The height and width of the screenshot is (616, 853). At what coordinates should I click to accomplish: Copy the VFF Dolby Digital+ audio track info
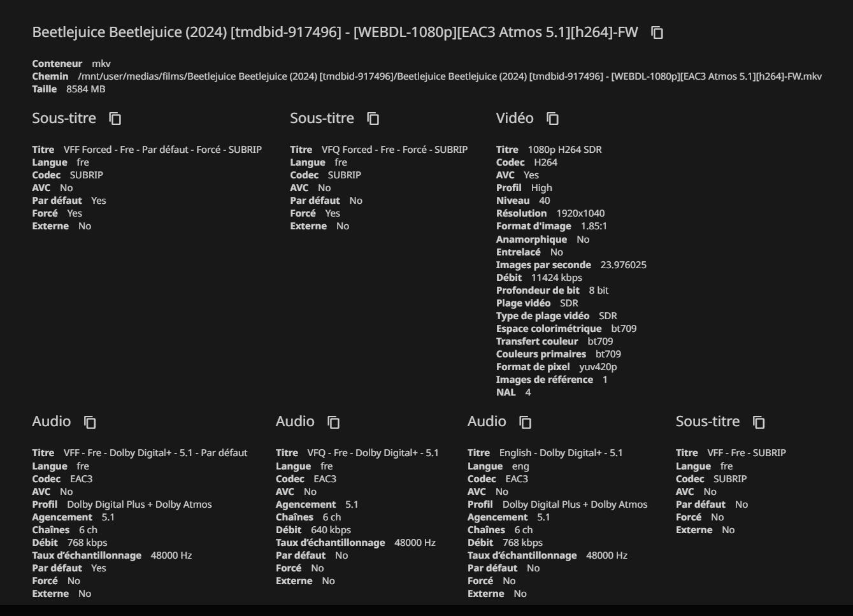pos(90,422)
